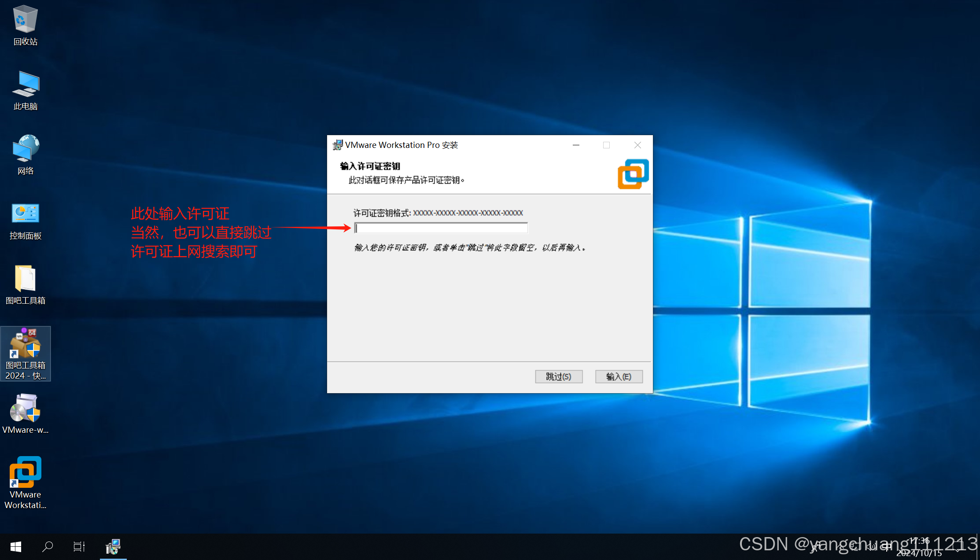Click the 输入(E) enter button
Image resolution: width=980 pixels, height=560 pixels.
click(x=619, y=377)
